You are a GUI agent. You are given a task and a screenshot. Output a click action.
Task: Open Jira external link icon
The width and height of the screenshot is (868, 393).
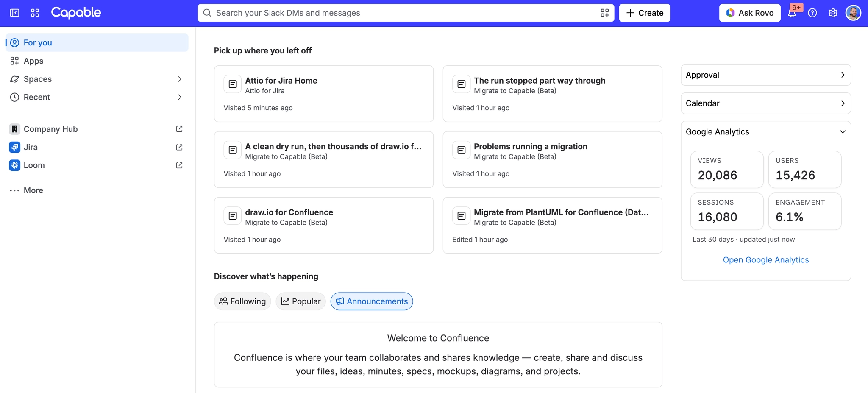point(179,147)
